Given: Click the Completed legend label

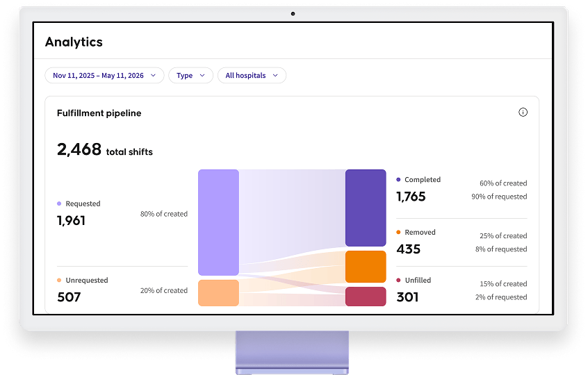Looking at the screenshot, I should tap(423, 179).
